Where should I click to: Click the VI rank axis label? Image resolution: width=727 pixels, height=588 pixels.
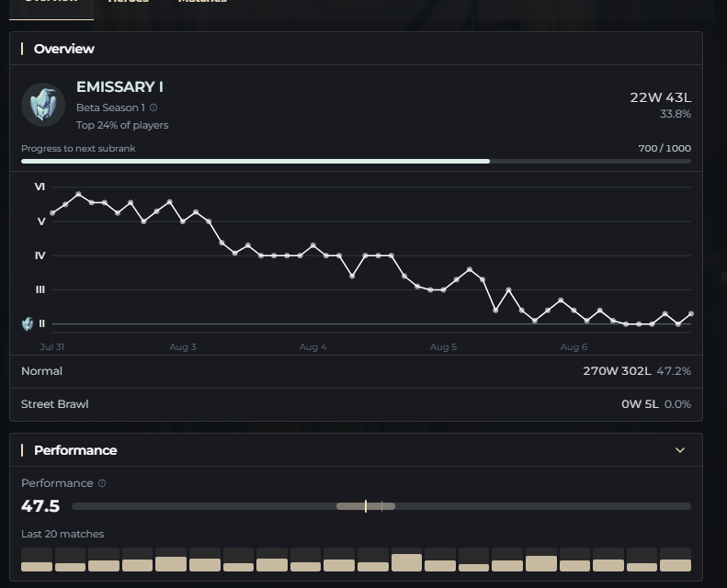coord(40,187)
